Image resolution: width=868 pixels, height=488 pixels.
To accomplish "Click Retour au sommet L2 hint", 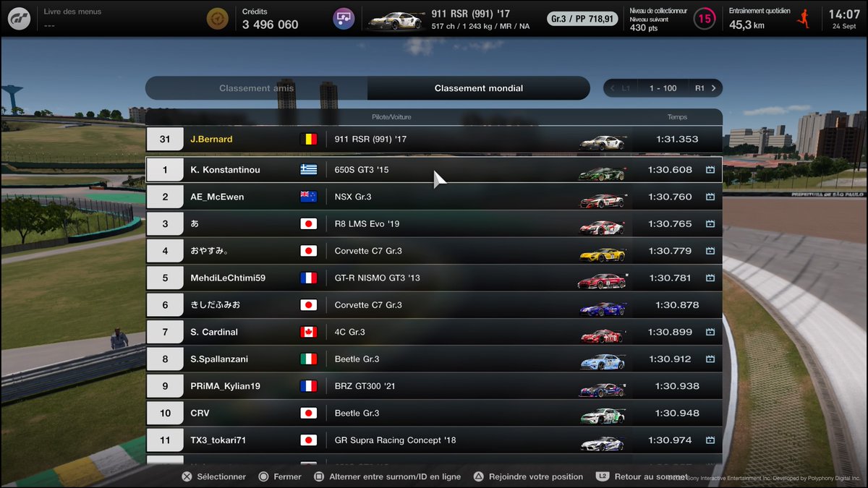I will [x=641, y=476].
